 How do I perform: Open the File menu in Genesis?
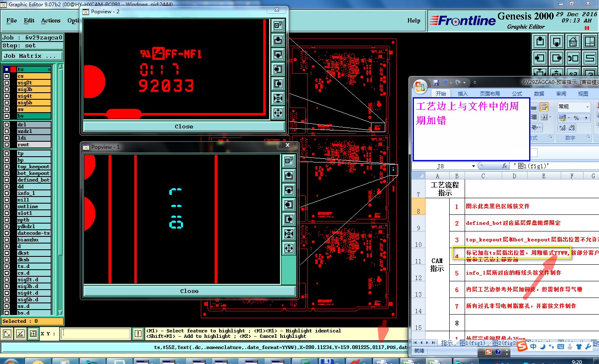coord(12,20)
